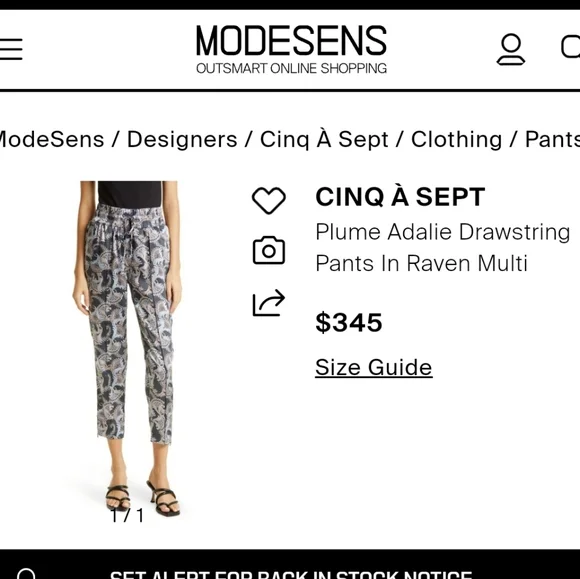Open the hamburger menu
The height and width of the screenshot is (579, 580).
pyautogui.click(x=10, y=49)
